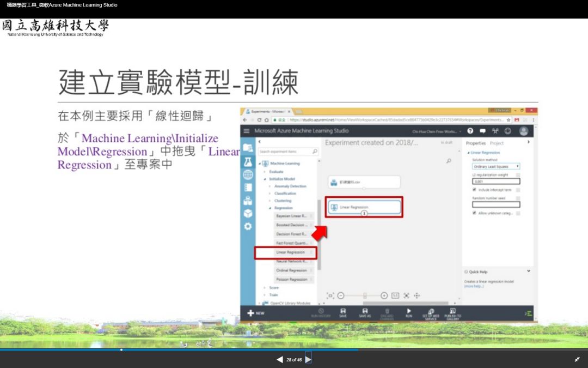Open the hamburger menu in Azure ML Studio
The height and width of the screenshot is (368, 588).
[247, 131]
